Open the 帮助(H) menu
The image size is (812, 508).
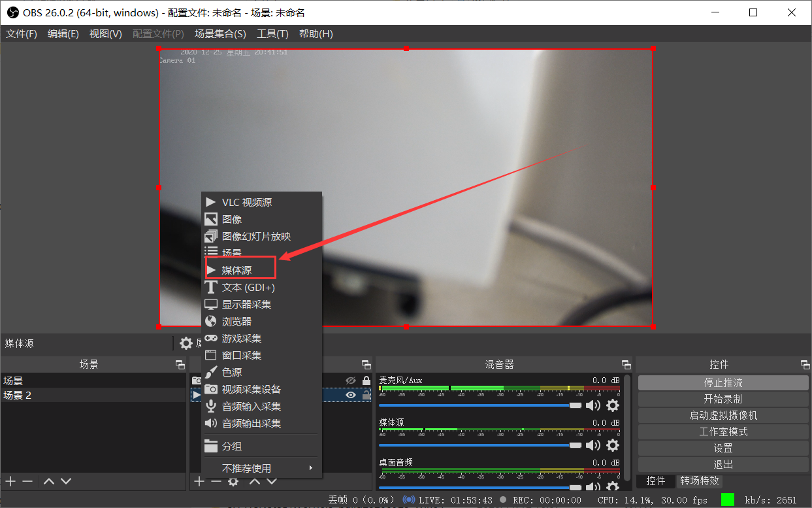[x=316, y=34]
